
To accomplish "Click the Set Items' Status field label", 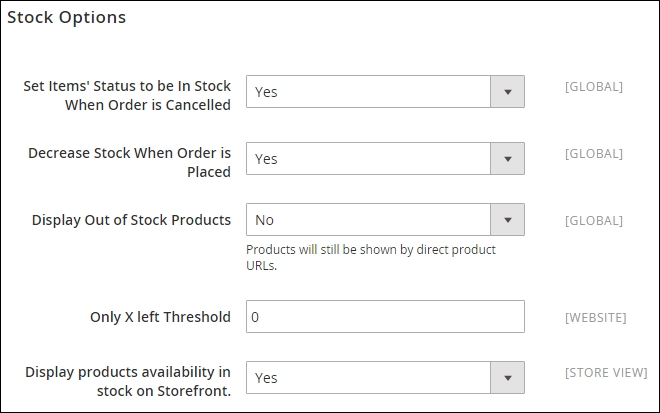I will [x=127, y=95].
